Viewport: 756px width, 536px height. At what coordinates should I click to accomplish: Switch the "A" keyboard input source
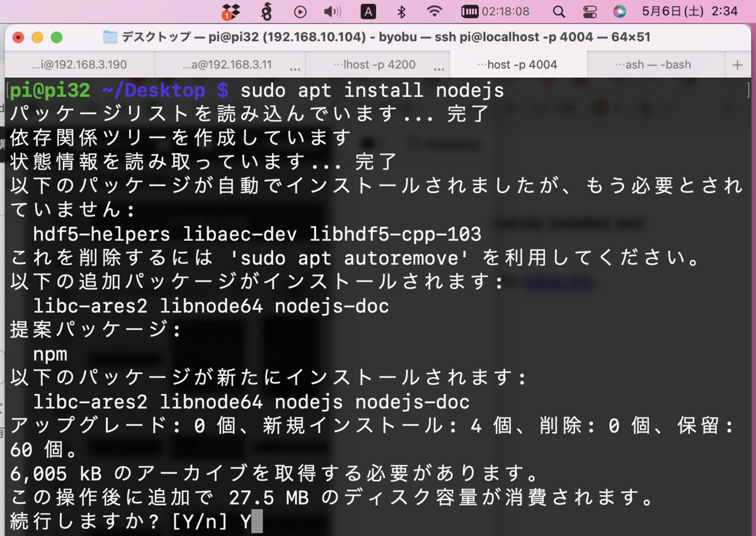click(368, 12)
